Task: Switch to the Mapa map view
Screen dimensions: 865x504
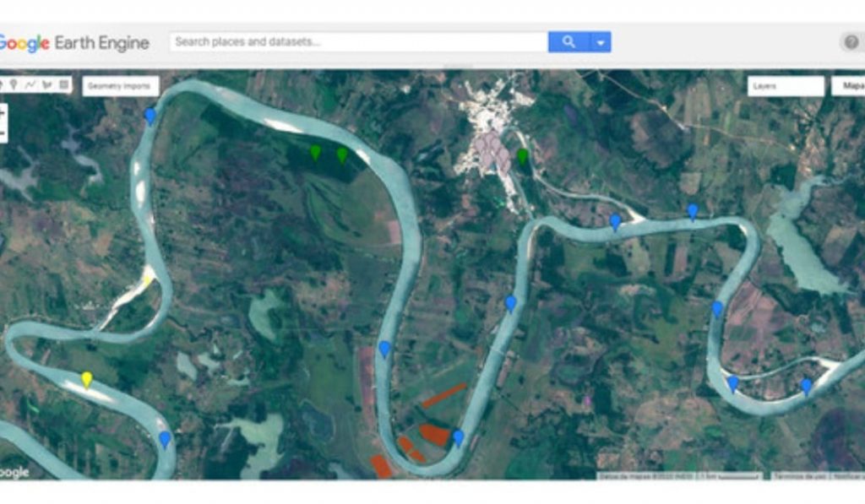Action: (x=848, y=86)
